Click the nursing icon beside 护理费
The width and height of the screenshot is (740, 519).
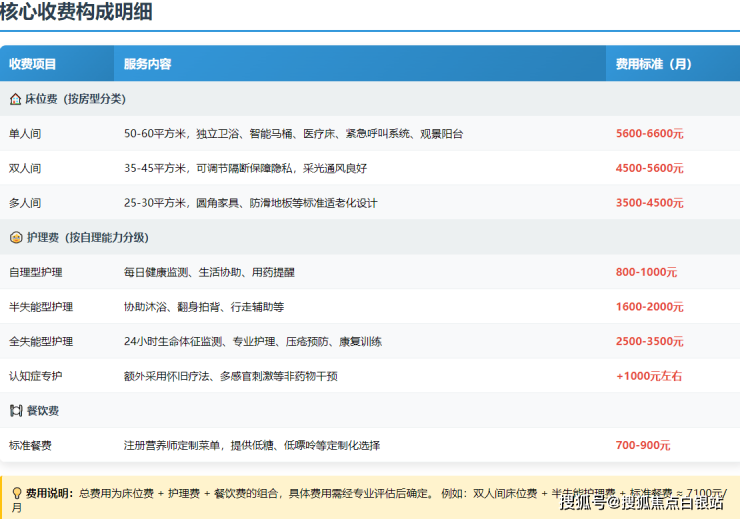[15, 238]
